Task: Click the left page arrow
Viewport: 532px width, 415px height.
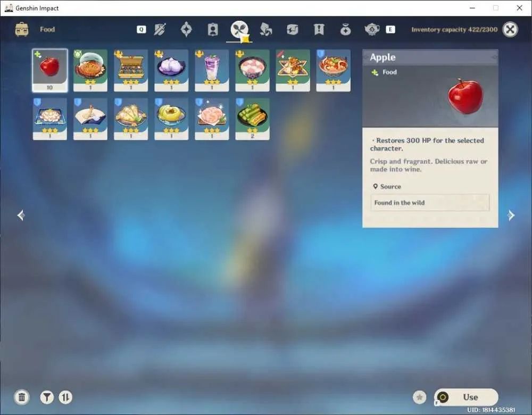Action: 21,215
